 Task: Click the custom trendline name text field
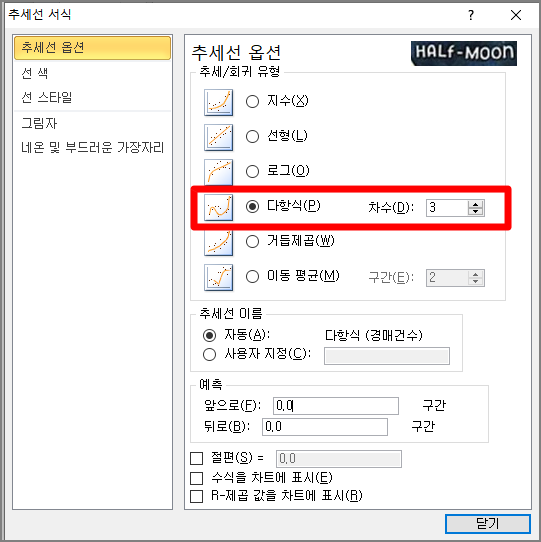click(387, 356)
